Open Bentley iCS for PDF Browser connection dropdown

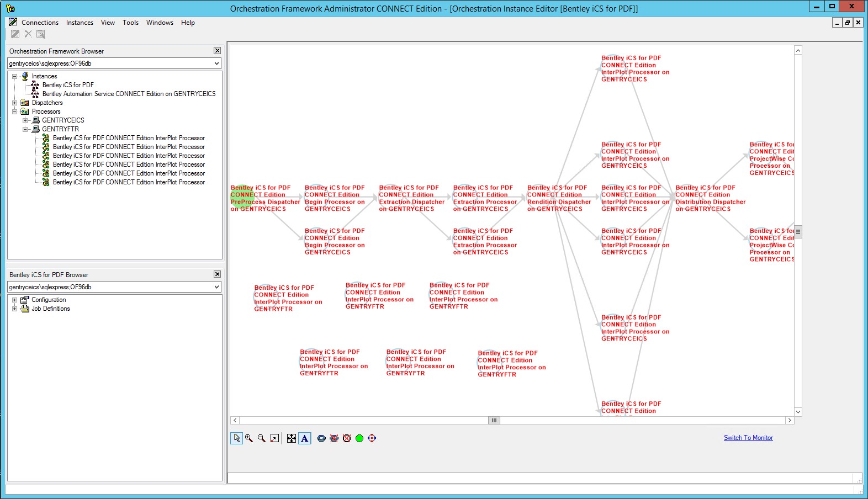(x=216, y=287)
